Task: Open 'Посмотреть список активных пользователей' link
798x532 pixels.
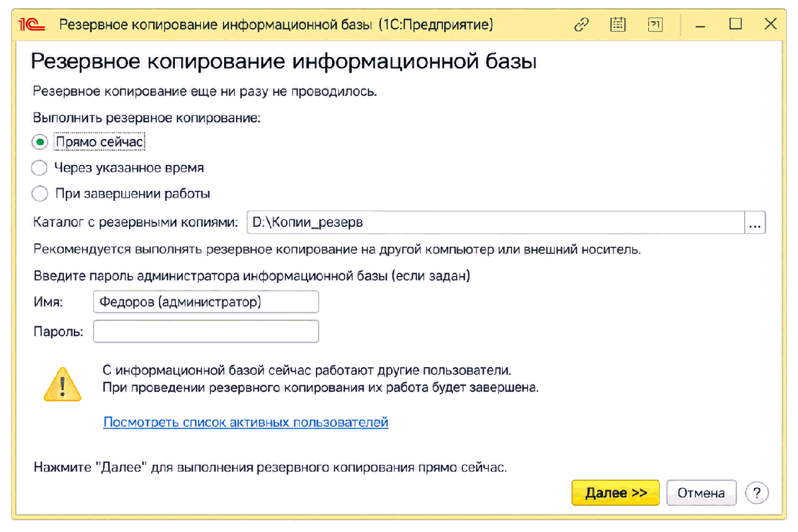Action: [x=245, y=422]
